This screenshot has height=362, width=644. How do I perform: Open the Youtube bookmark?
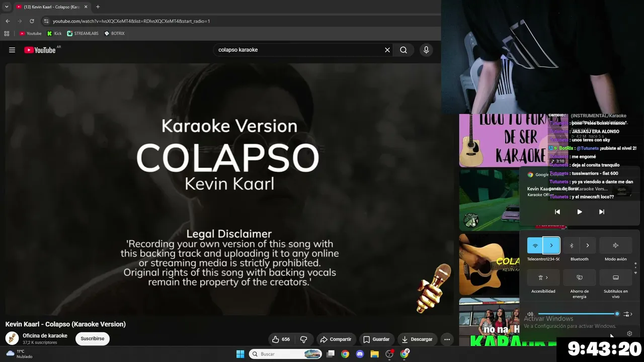coord(31,34)
